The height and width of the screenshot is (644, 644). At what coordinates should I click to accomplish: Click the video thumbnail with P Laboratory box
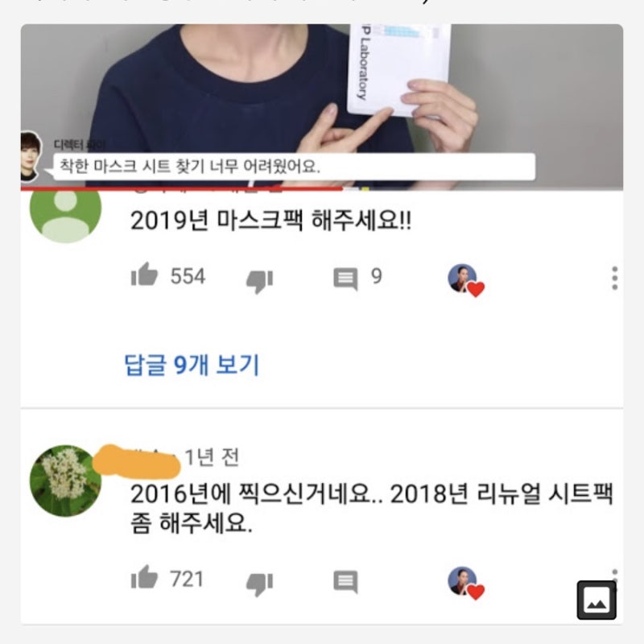tap(321, 106)
